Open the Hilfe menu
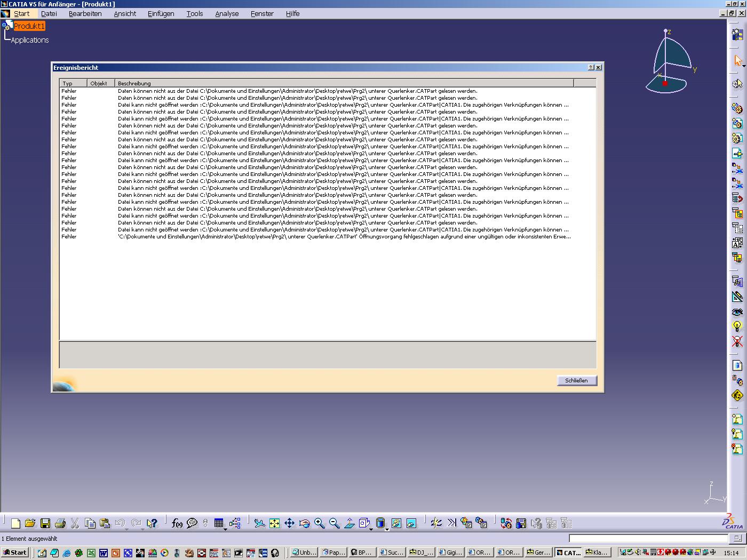 292,13
